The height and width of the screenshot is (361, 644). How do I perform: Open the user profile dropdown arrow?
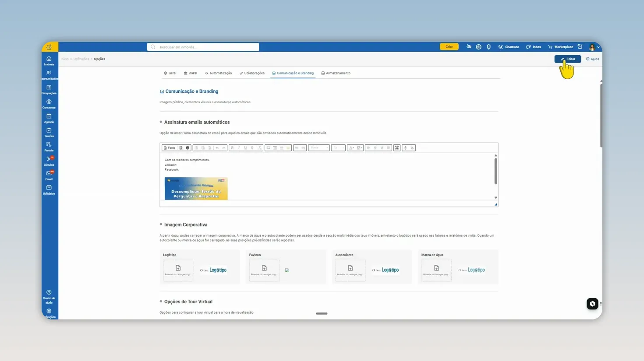598,47
